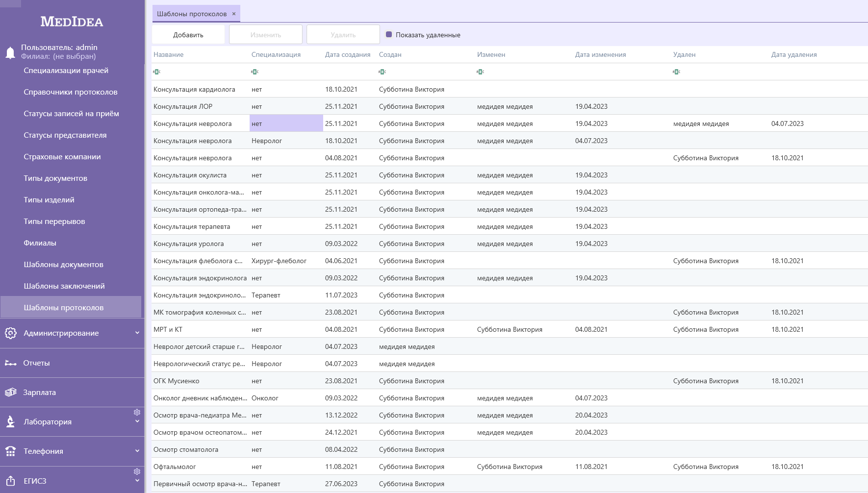Sort by Специализация column header
The width and height of the screenshot is (868, 493).
(276, 54)
